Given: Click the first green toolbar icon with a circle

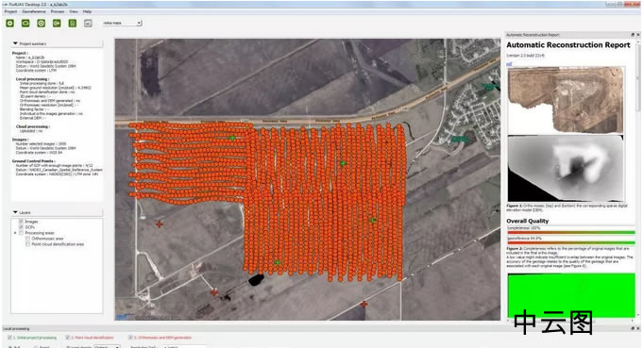Looking at the screenshot, I should [x=9, y=24].
